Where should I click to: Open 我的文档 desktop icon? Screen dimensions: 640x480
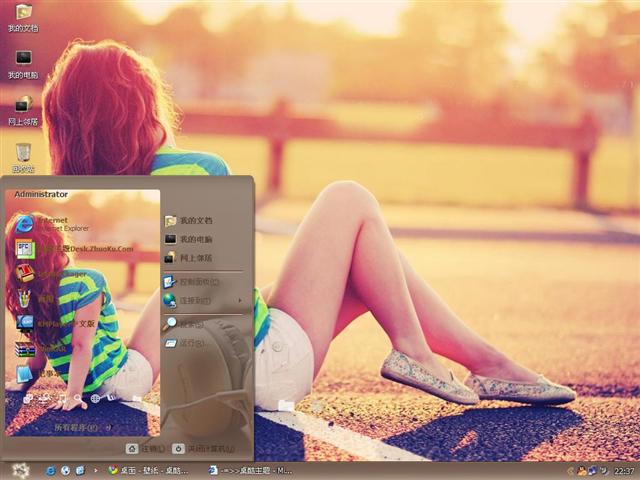click(x=23, y=14)
